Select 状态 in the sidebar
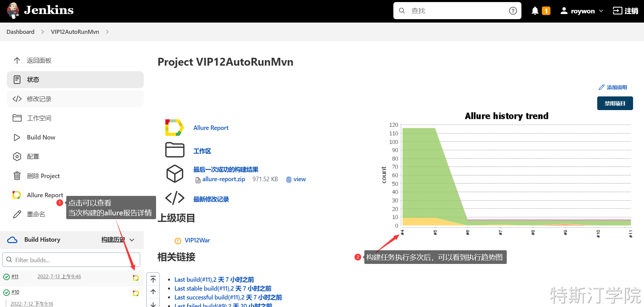The width and height of the screenshot is (644, 307). tap(75, 80)
